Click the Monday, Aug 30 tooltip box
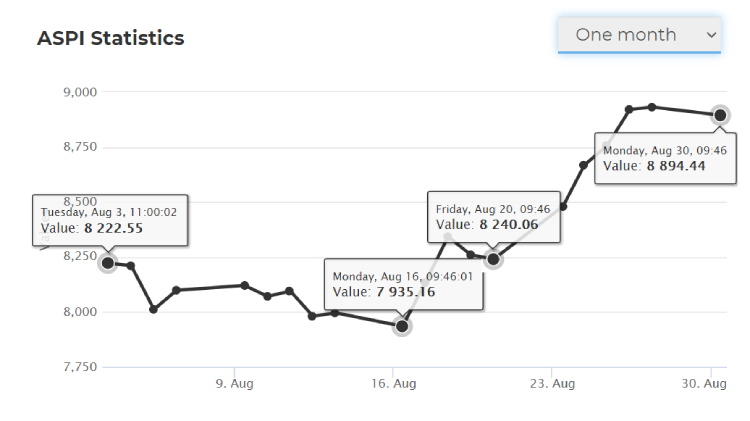 [665, 158]
